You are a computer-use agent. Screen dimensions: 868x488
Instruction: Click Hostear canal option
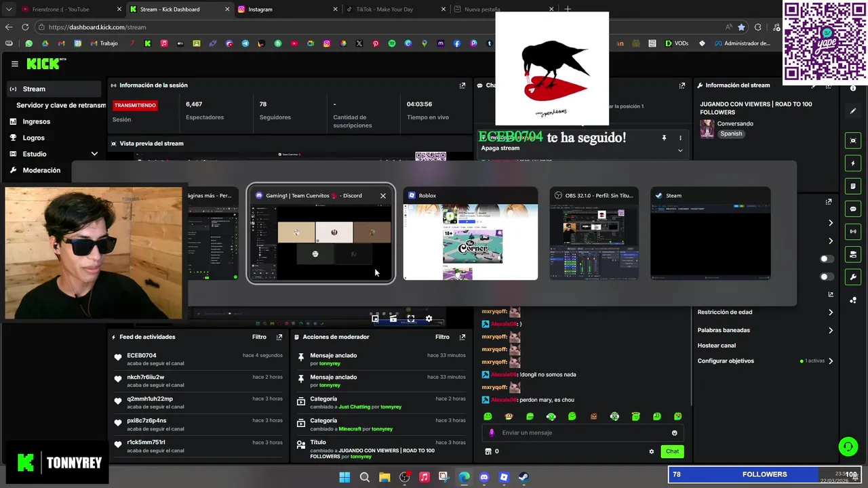(717, 346)
